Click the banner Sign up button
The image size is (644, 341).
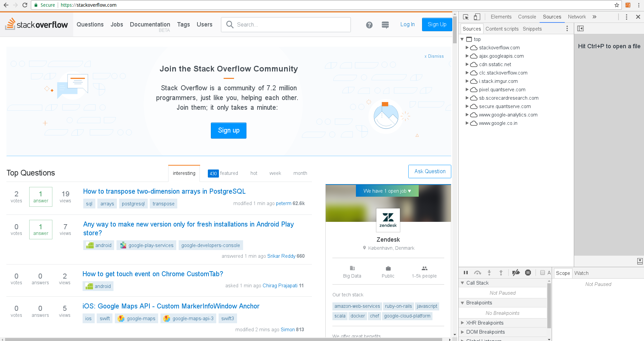[229, 131]
